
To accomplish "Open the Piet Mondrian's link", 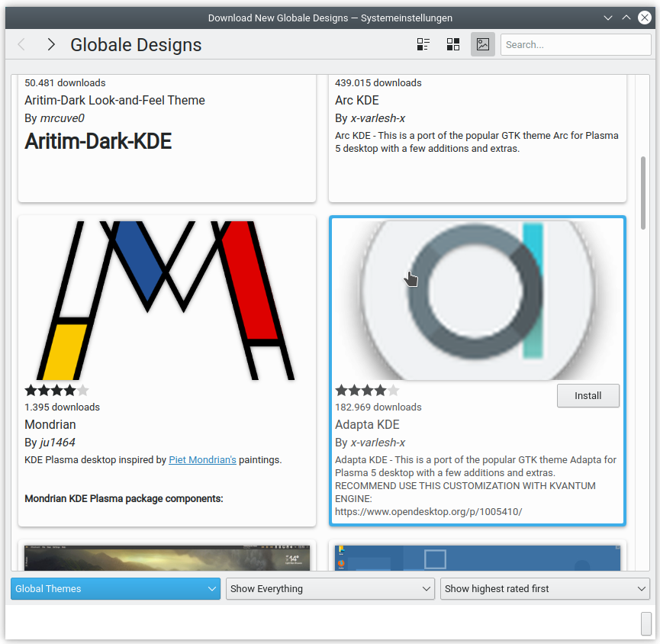I will 202,459.
